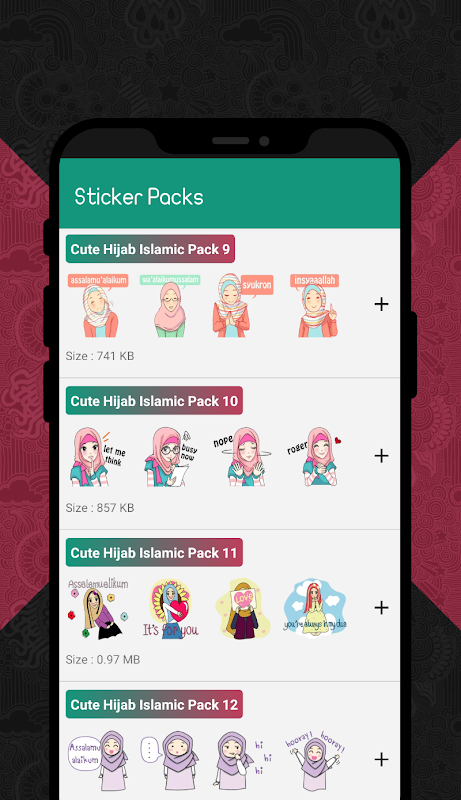This screenshot has height=800, width=461.
Task: Select the assalamu'alaikum sticker
Action: click(x=98, y=305)
